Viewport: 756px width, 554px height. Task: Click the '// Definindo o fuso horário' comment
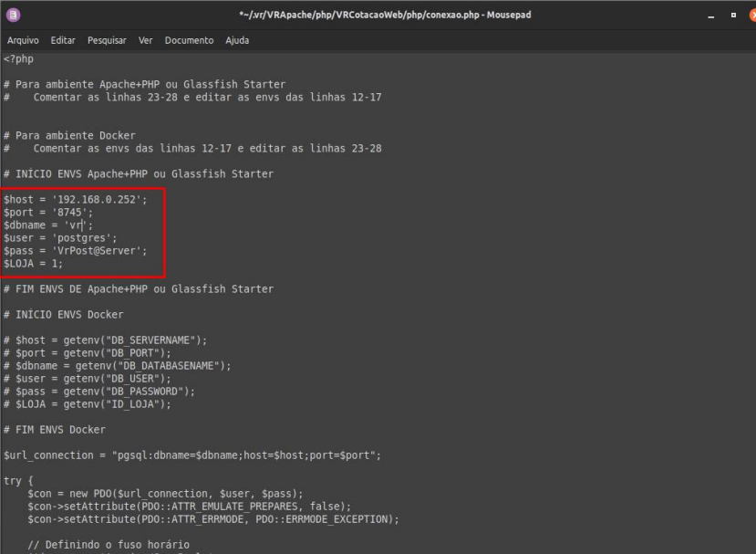(x=109, y=545)
